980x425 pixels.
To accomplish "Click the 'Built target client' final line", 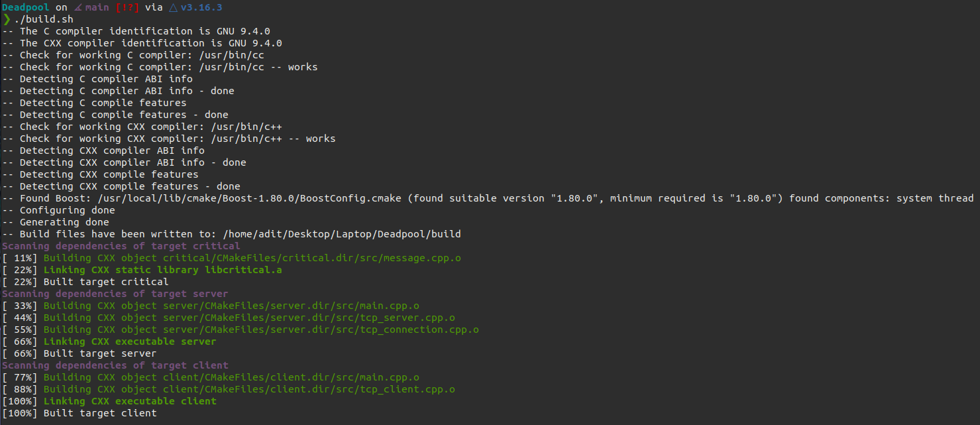I will point(100,413).
